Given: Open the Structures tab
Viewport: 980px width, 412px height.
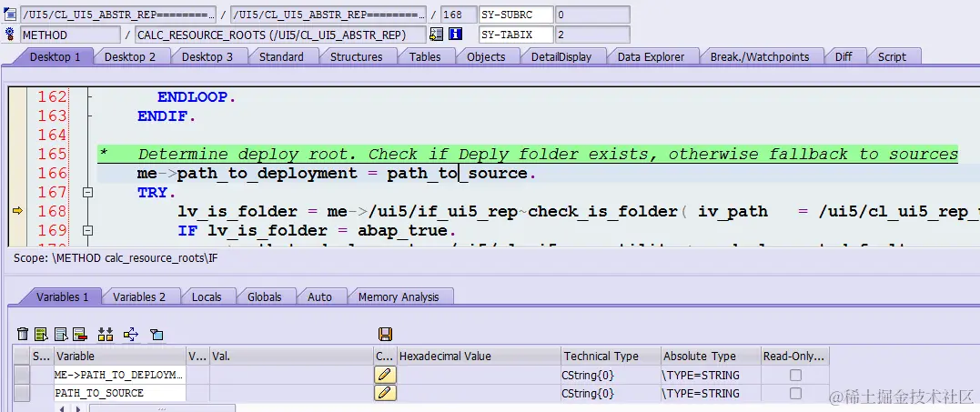Looking at the screenshot, I should (x=357, y=56).
